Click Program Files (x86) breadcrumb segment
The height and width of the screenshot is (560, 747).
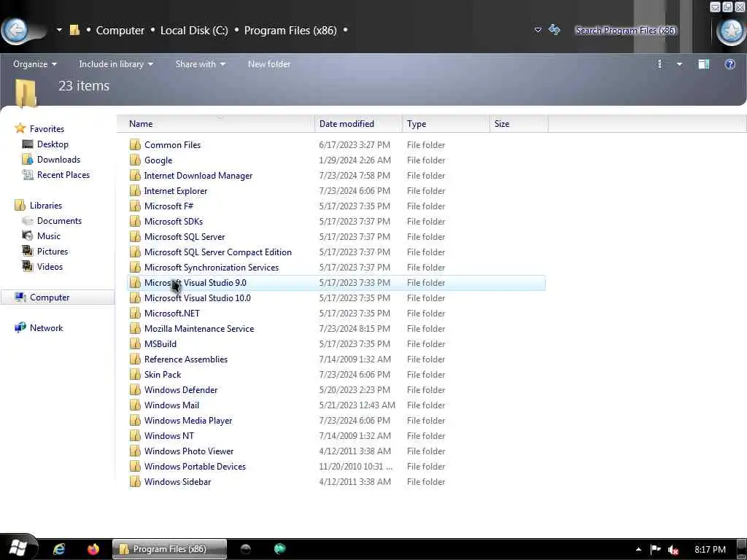click(290, 31)
